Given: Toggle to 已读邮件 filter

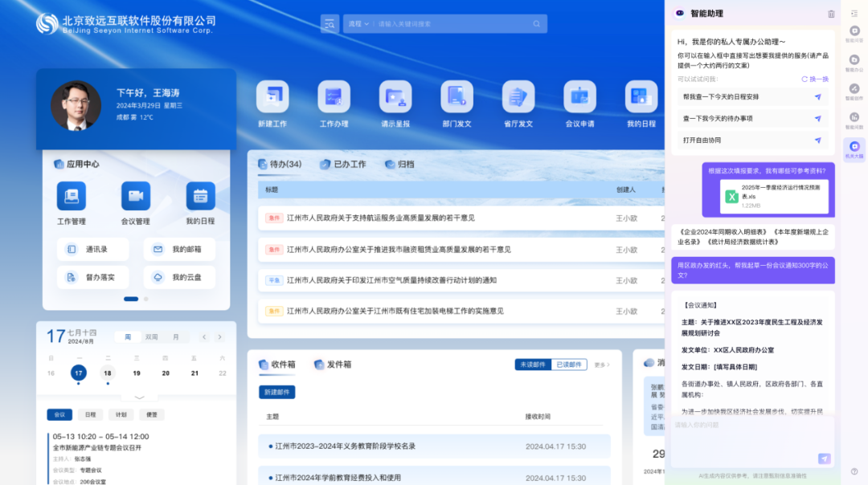Looking at the screenshot, I should pyautogui.click(x=569, y=365).
